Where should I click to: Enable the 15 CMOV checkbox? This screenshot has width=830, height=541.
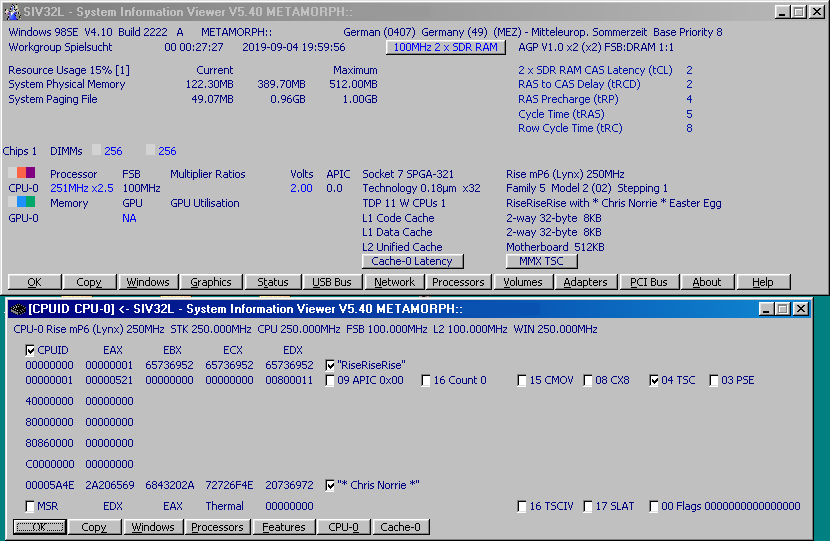click(522, 381)
